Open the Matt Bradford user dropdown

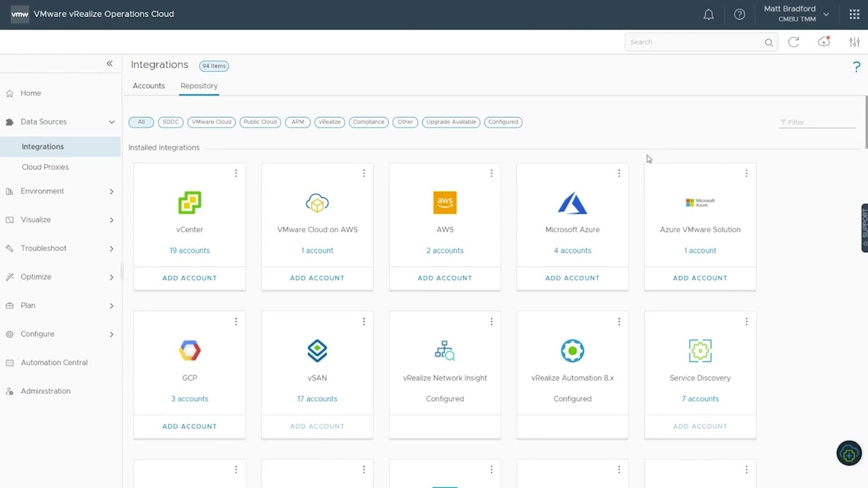pyautogui.click(x=796, y=14)
